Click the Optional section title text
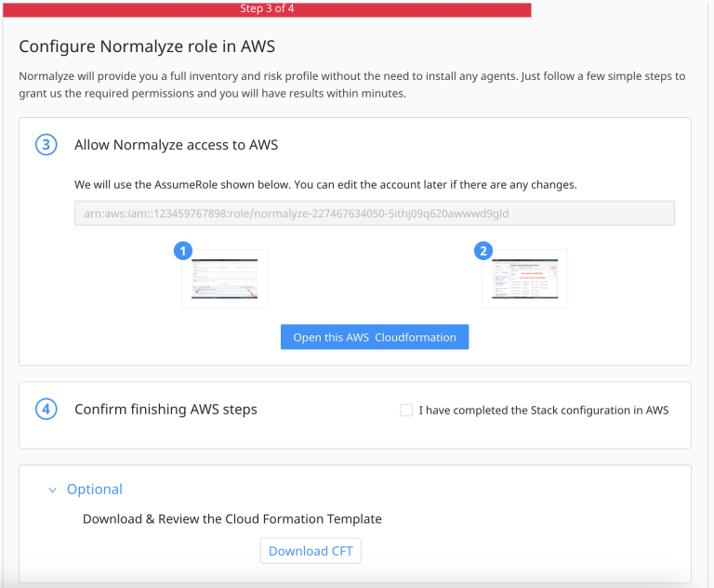 coord(94,490)
